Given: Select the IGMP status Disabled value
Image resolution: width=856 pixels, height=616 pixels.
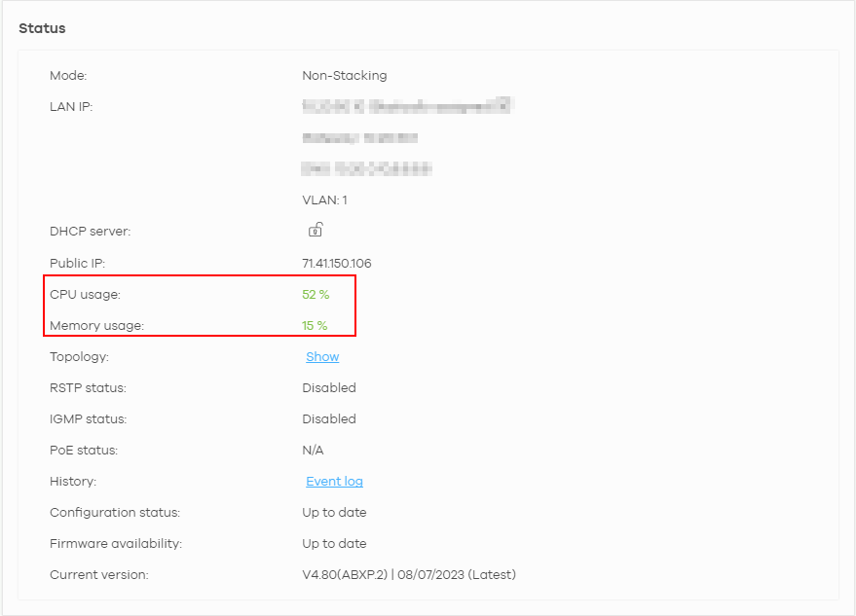Looking at the screenshot, I should pos(329,419).
